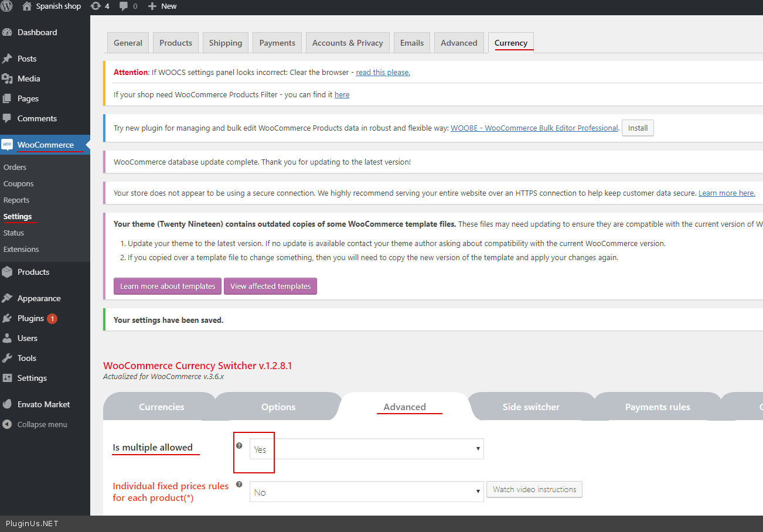Image resolution: width=763 pixels, height=532 pixels.
Task: Switch to the General settings tab
Action: [128, 43]
